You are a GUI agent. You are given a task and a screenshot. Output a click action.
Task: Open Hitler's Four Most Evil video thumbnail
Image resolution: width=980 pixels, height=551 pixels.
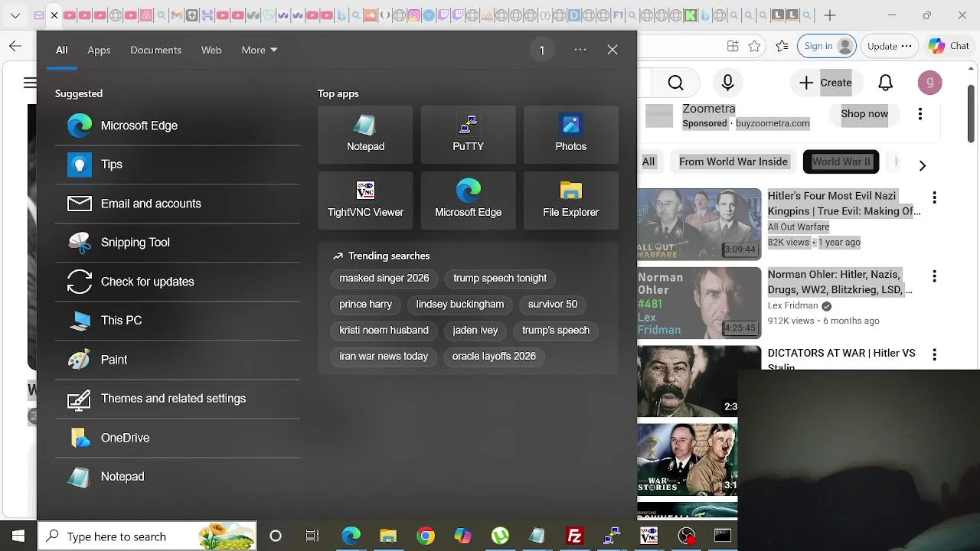coord(700,223)
